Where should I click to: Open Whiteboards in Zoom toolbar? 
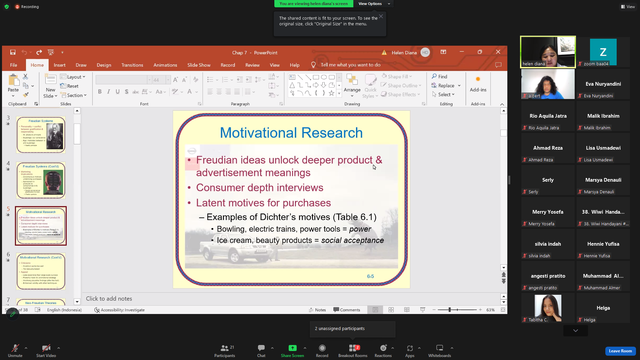[440, 350]
